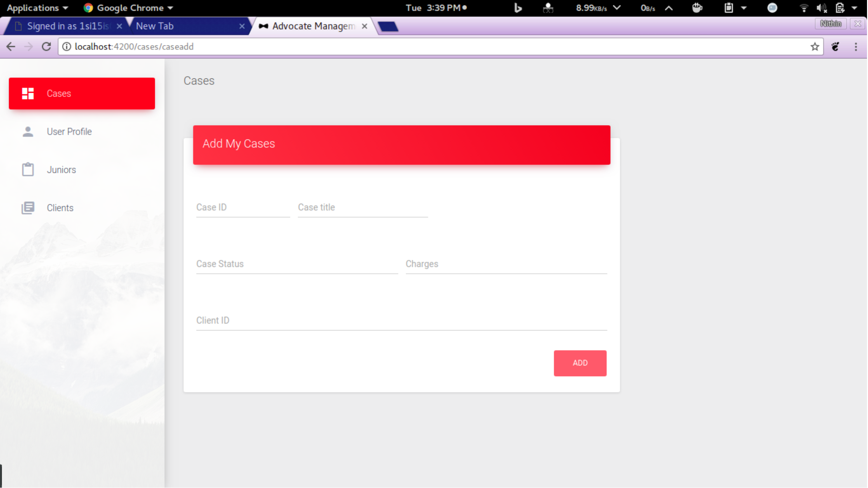The width and height of the screenshot is (868, 488).
Task: Click the Juniors clipboard icon
Action: 28,170
